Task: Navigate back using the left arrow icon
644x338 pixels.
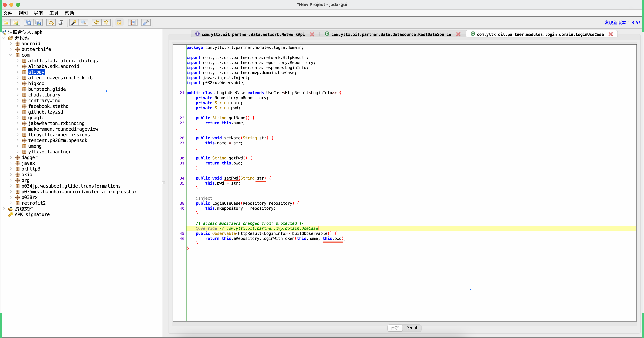Action: (96, 22)
